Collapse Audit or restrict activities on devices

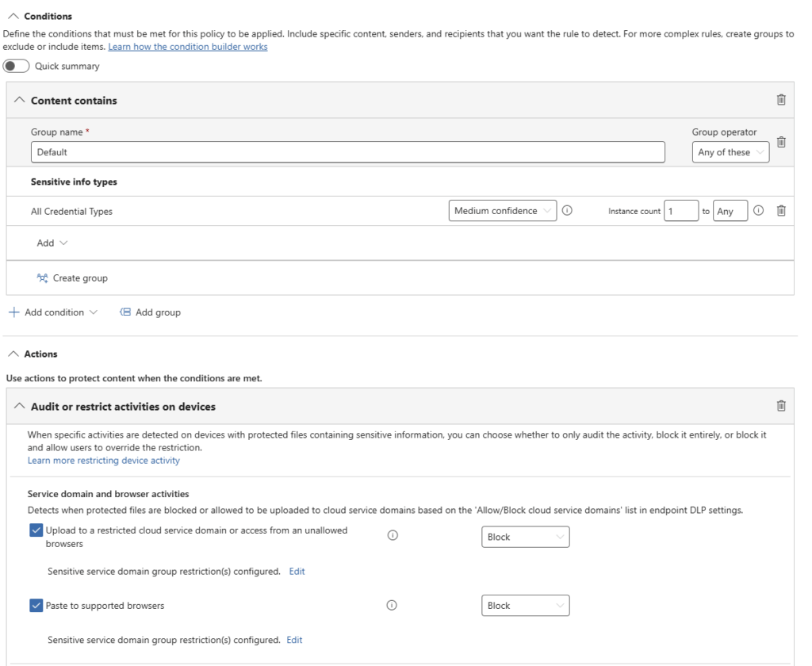coord(19,406)
